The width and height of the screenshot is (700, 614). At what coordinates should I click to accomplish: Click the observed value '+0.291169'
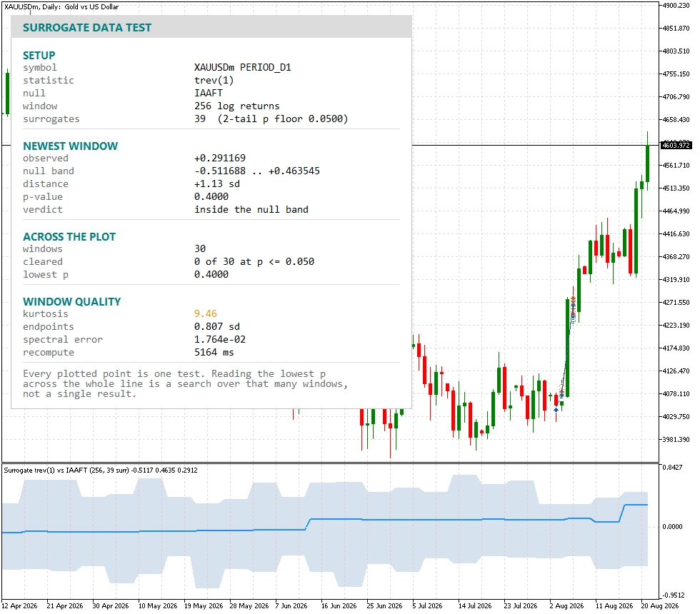coord(220,158)
